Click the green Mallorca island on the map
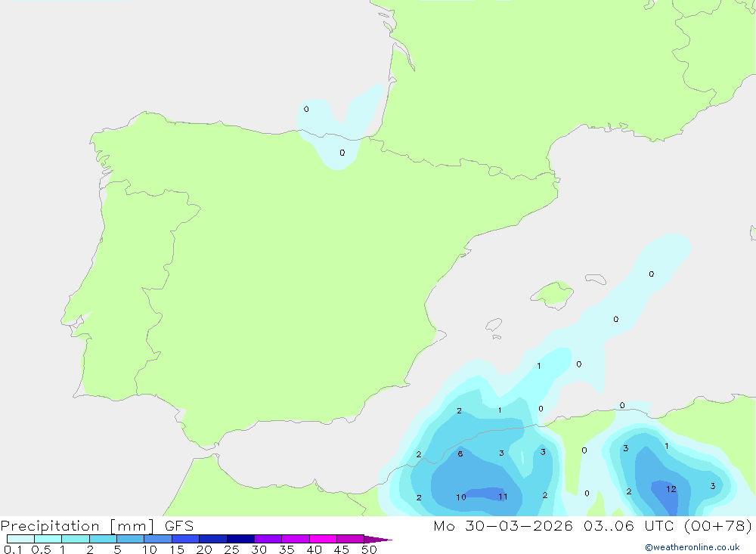The height and width of the screenshot is (554, 756). click(553, 293)
